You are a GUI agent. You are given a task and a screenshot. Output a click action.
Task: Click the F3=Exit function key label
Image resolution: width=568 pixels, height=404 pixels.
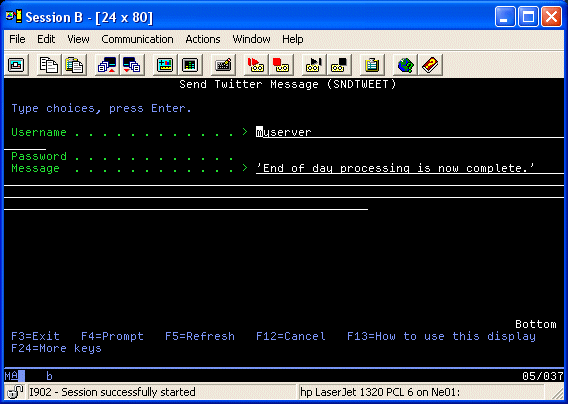pos(36,336)
